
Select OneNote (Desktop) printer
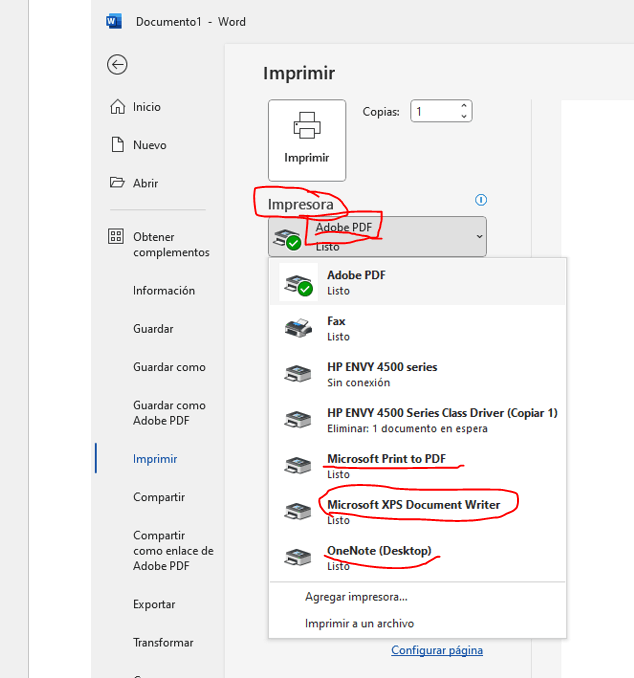click(x=417, y=557)
